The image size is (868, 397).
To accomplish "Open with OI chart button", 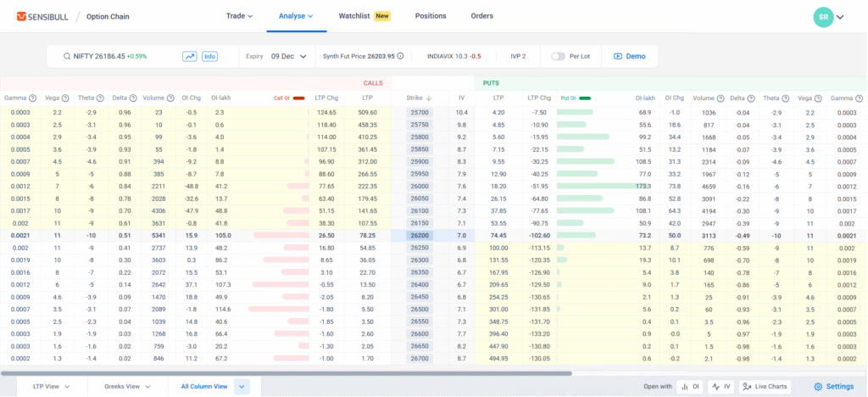I will pyautogui.click(x=690, y=387).
